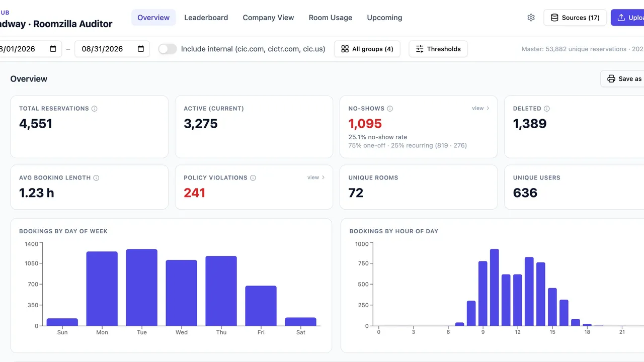The width and height of the screenshot is (644, 362).
Task: Expand the Policy Violations view chevron
Action: (x=323, y=177)
